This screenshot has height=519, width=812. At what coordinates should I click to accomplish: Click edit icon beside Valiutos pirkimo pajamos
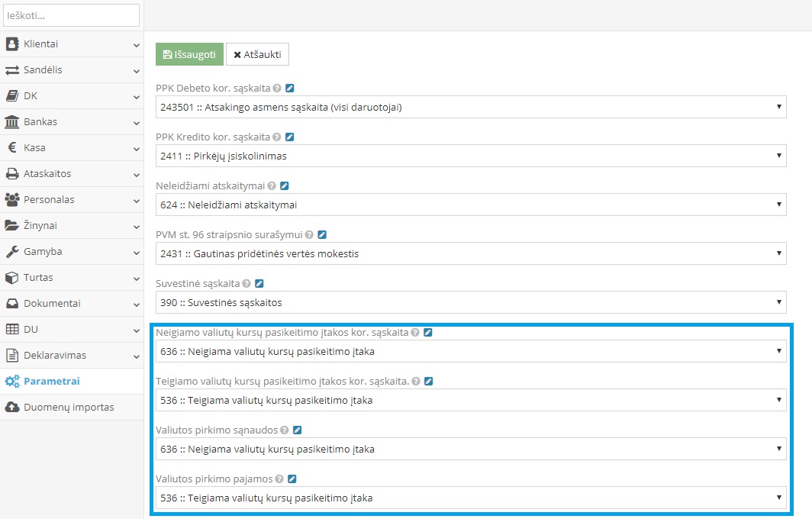pyautogui.click(x=292, y=479)
